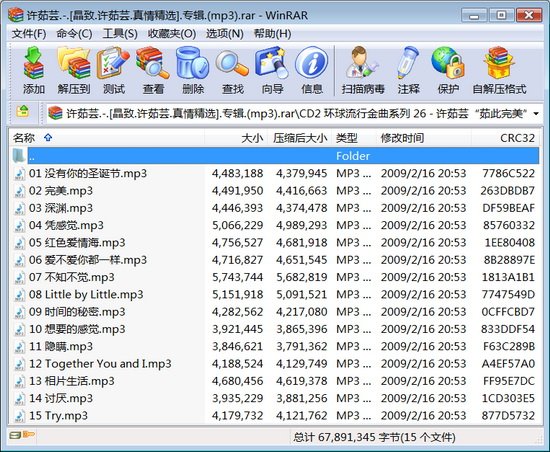This screenshot has width=550, height=452.
Task: Click the WinRAR title bar icon
Action: pos(16,15)
